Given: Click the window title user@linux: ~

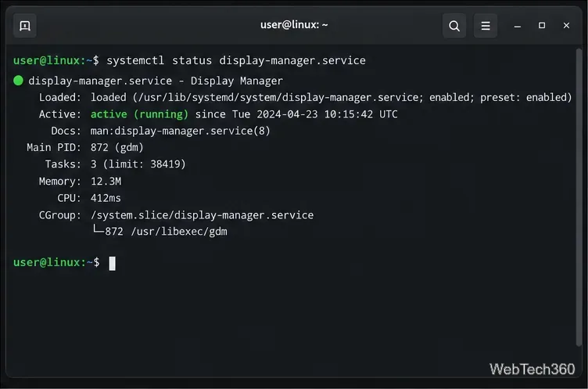Looking at the screenshot, I should click(x=294, y=25).
